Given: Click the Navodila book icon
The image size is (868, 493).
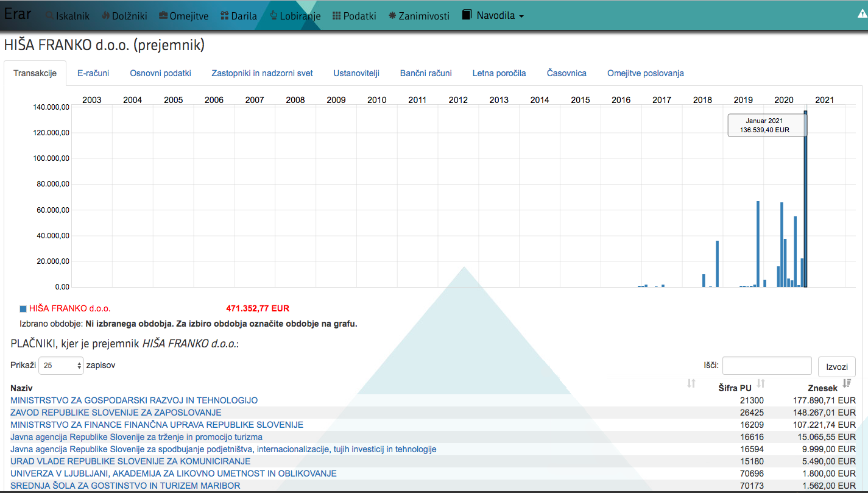Looking at the screenshot, I should [467, 15].
